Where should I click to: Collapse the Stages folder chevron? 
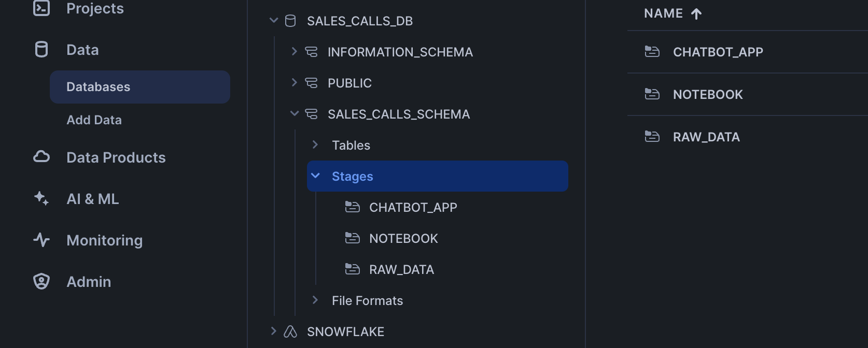(x=315, y=176)
